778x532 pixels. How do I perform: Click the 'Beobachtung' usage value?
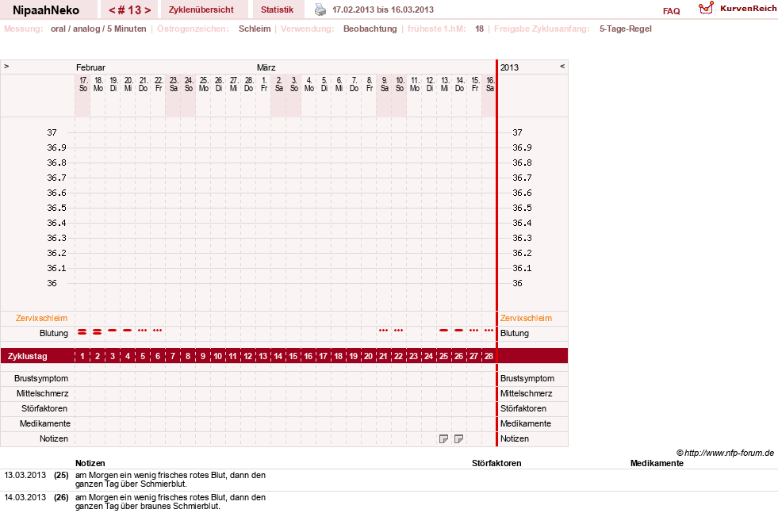point(370,29)
